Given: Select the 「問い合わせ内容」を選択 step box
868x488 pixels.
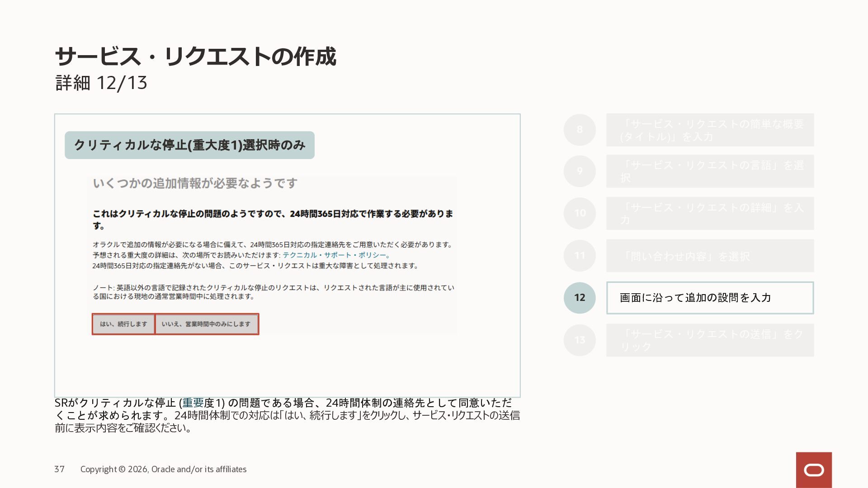Looking at the screenshot, I should click(x=710, y=256).
